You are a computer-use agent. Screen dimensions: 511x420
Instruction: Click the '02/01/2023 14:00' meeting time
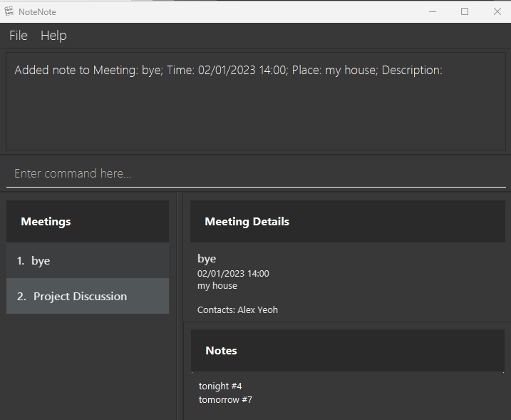pyautogui.click(x=233, y=273)
